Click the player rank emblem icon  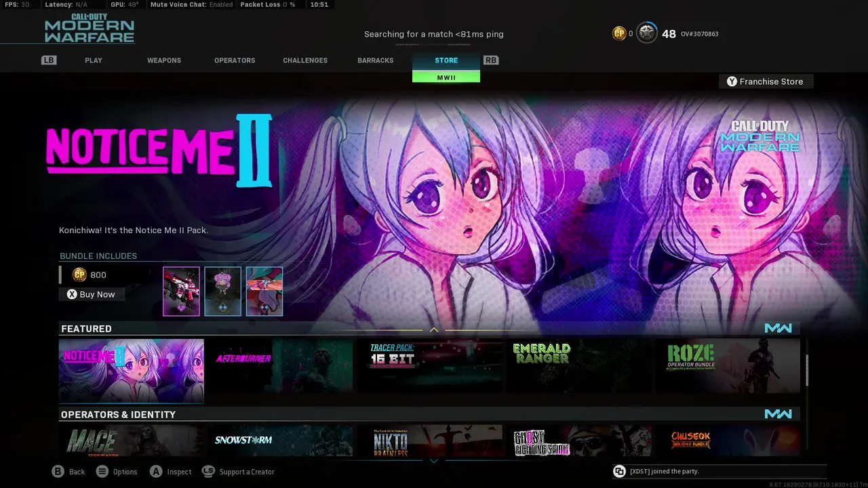[x=647, y=33]
